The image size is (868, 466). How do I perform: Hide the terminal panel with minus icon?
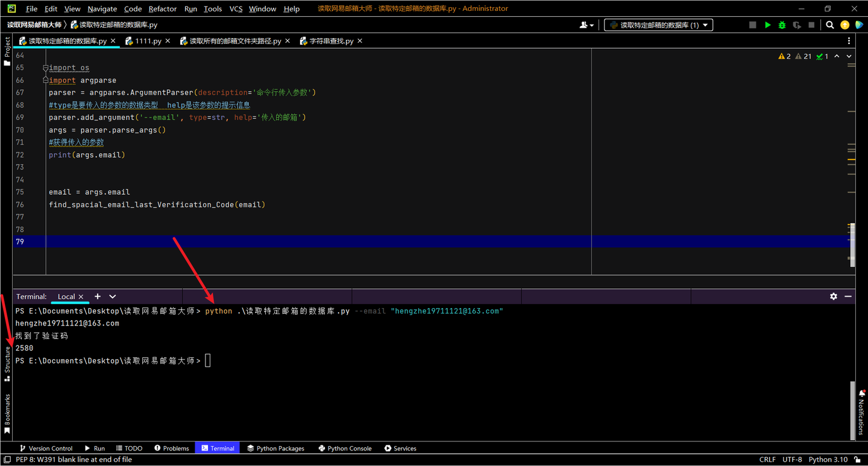pos(848,297)
